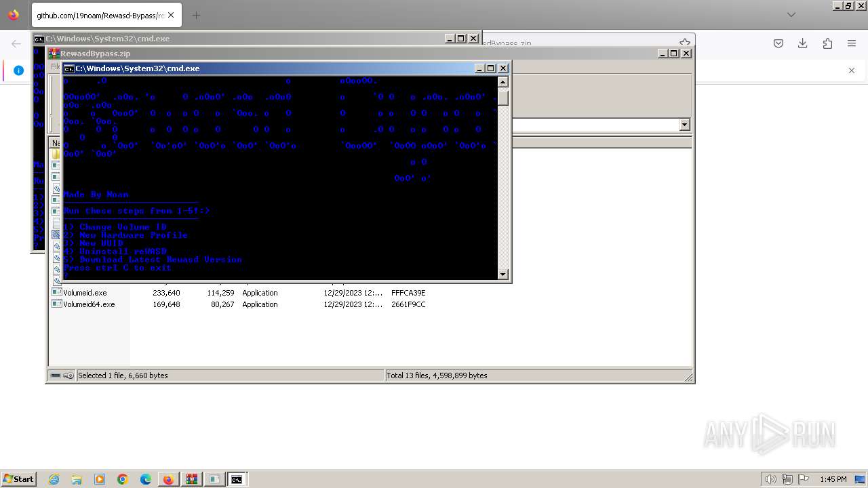Click size value 233,640

point(166,293)
